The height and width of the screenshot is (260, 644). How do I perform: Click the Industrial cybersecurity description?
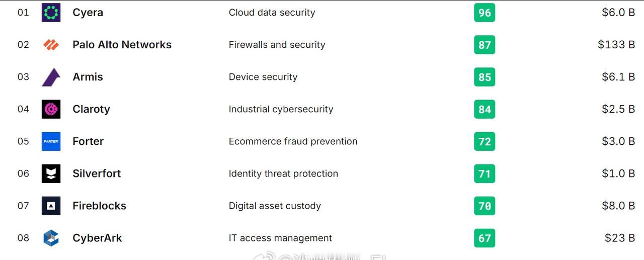pyautogui.click(x=281, y=109)
